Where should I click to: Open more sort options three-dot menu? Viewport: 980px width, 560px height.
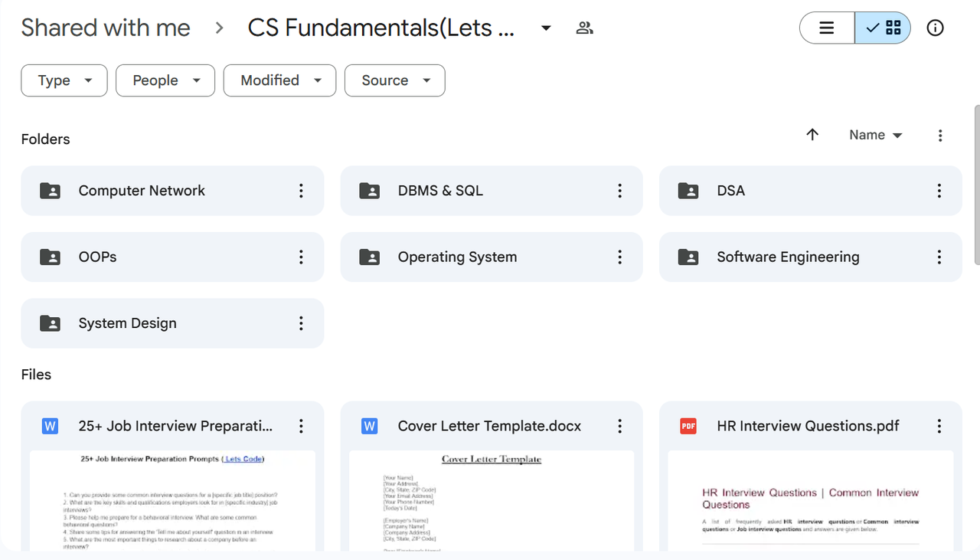tap(940, 136)
